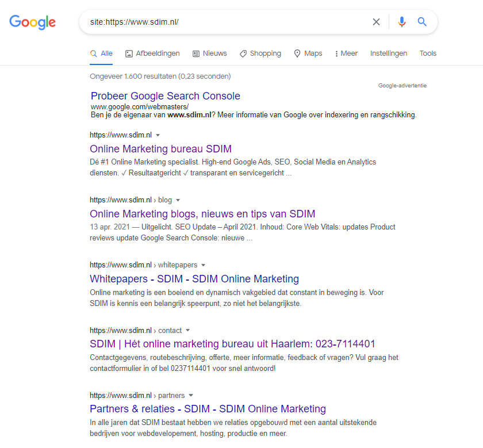The height and width of the screenshot is (448, 483).
Task: Select the magnifier icon on the Alle tab
Action: tap(92, 52)
